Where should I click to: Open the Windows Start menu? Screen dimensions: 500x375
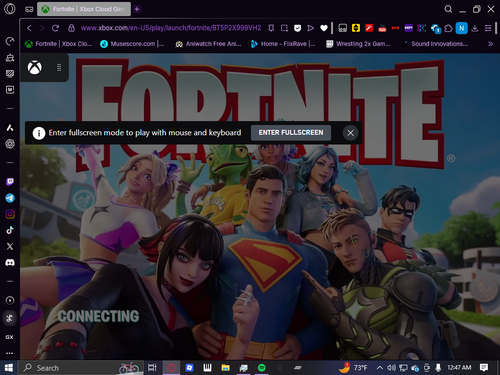9,368
